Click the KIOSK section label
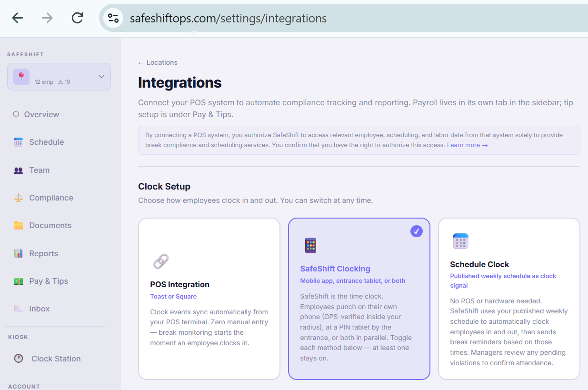The image size is (588, 390). pyautogui.click(x=18, y=337)
